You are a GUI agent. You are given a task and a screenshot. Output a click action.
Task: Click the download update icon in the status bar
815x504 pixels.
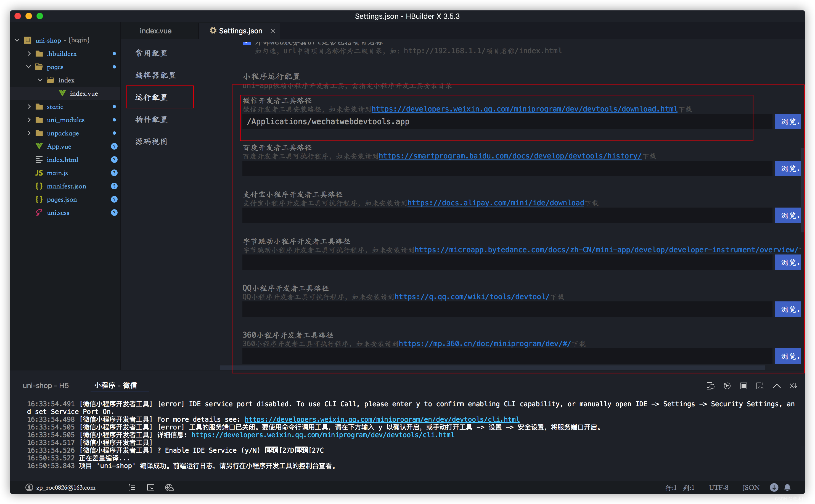[774, 487]
